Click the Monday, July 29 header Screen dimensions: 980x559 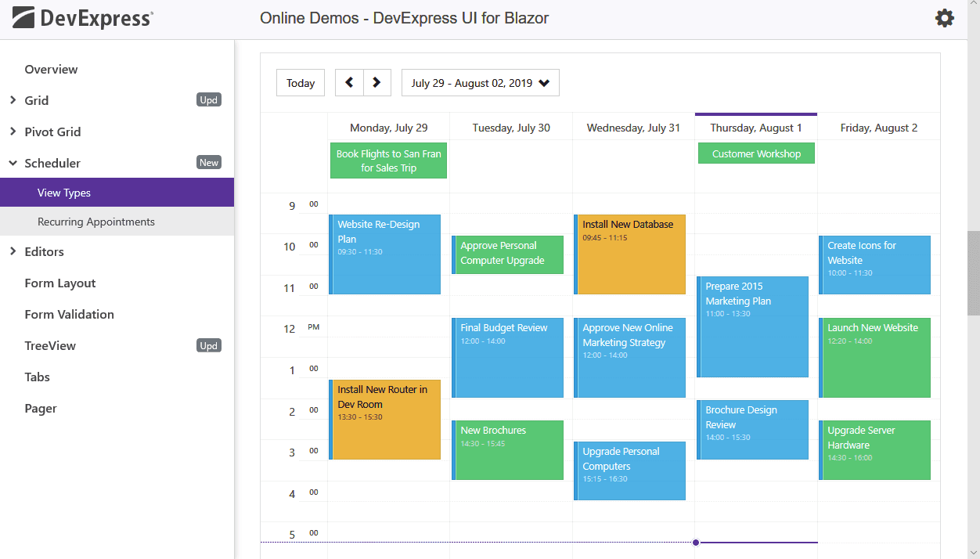click(388, 128)
